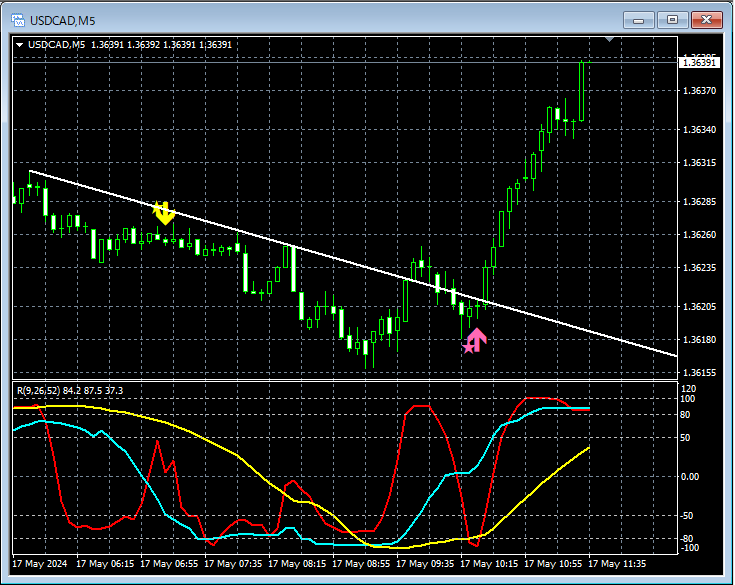
Task: Click the 17 May 10:15 time label
Action: (492, 564)
